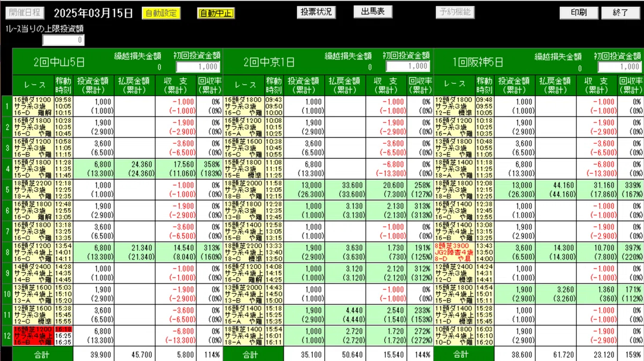Viewport: 644px width, 361px height.
Task: Click the 中京 race 1 time cell 09:43
Action: pyautogui.click(x=274, y=106)
